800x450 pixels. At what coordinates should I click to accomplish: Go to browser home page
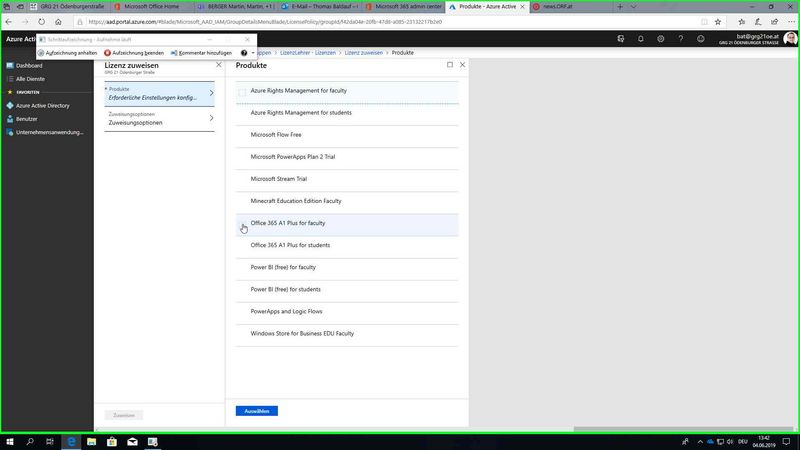pyautogui.click(x=58, y=22)
